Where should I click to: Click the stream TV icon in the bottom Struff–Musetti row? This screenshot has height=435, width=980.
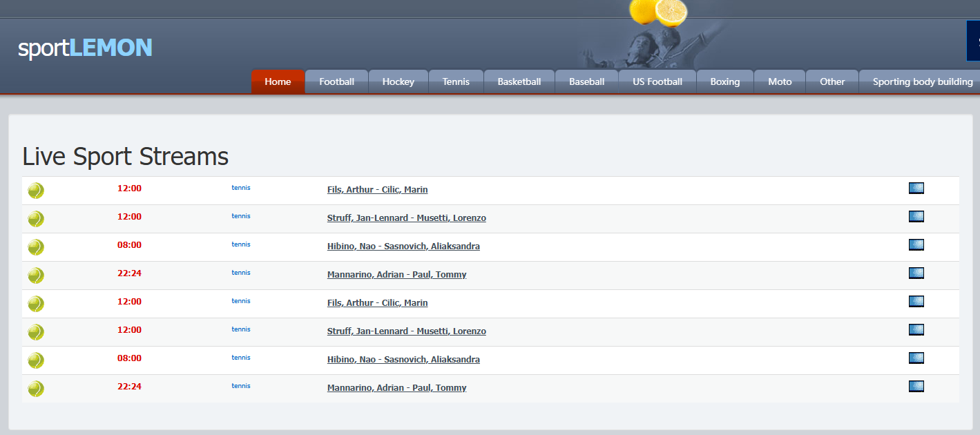click(916, 330)
